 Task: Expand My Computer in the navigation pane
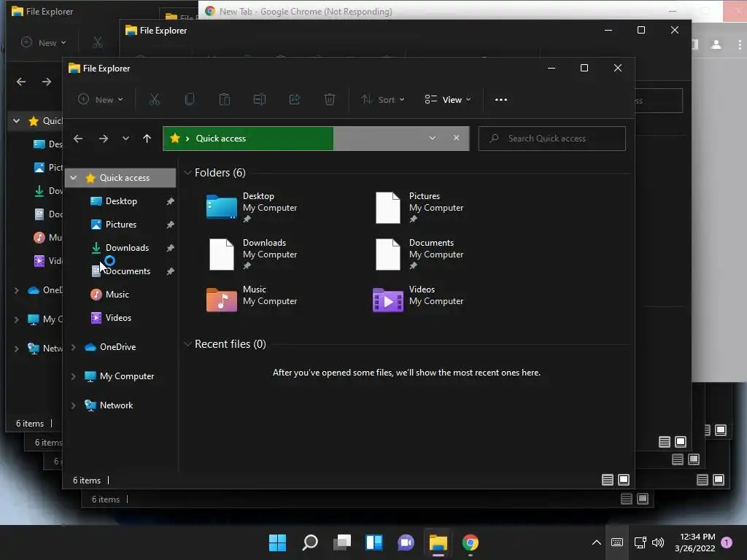click(74, 376)
